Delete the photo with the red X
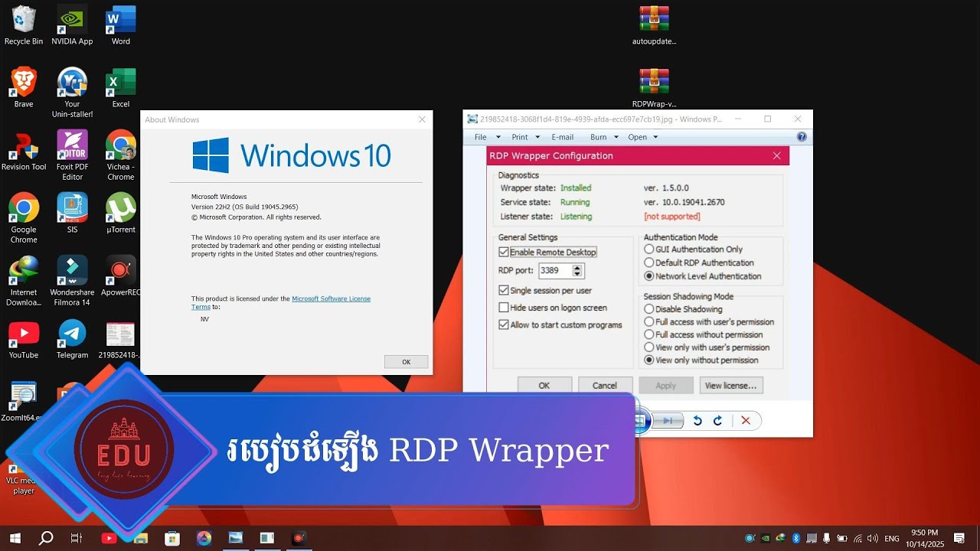The height and width of the screenshot is (551, 980). pos(746,420)
